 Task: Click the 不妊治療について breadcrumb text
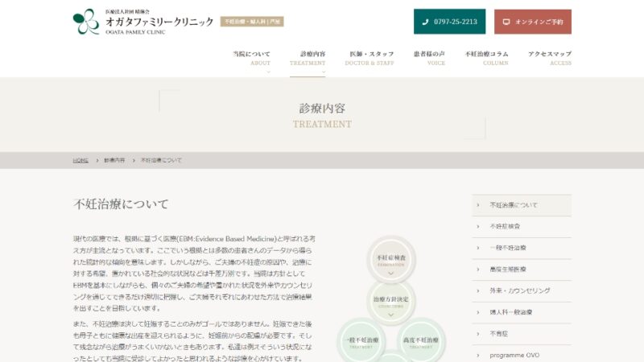[161, 160]
